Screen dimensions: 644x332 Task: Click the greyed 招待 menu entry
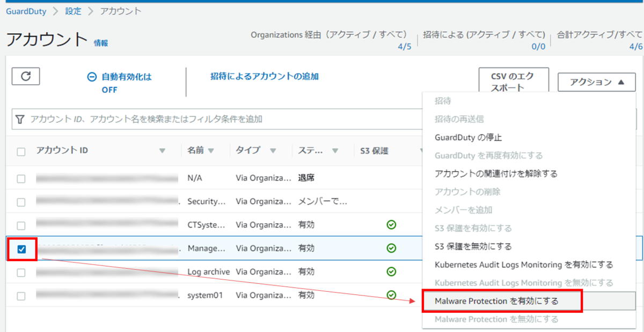pyautogui.click(x=443, y=101)
